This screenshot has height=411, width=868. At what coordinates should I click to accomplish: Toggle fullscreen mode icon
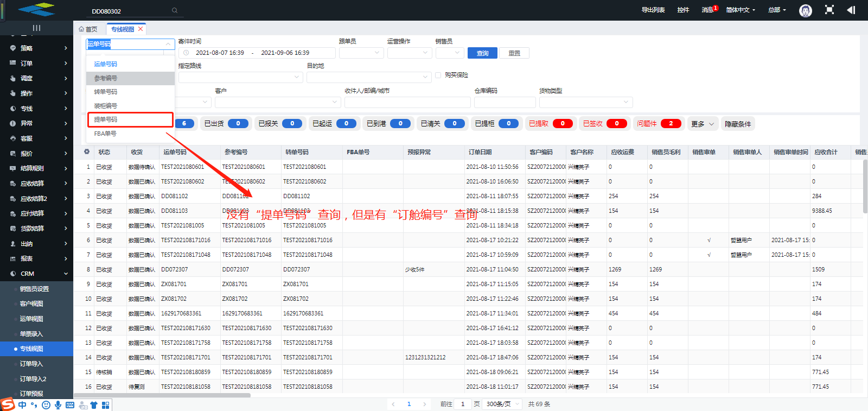click(x=829, y=10)
